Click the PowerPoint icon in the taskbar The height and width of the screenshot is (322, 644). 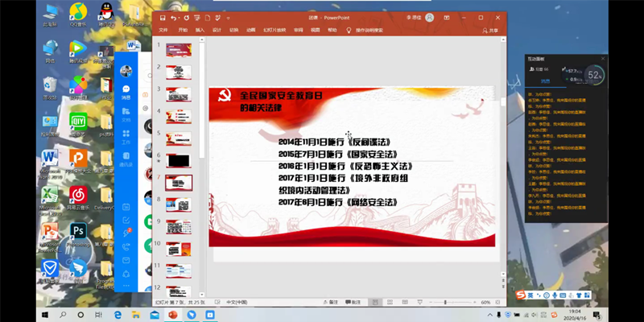(x=193, y=314)
